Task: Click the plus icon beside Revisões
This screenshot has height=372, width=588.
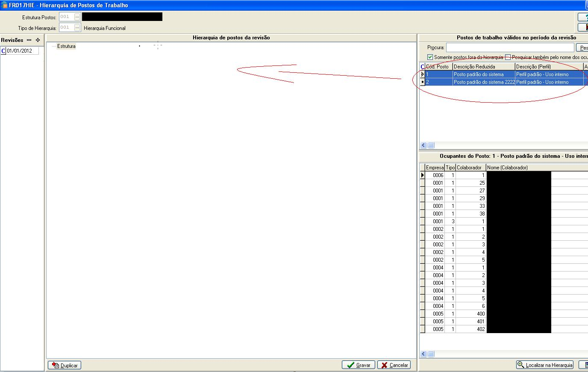Action: (x=38, y=40)
